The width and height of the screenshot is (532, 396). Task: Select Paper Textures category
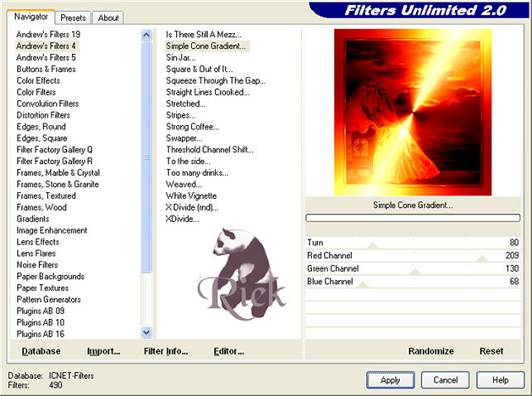[42, 288]
